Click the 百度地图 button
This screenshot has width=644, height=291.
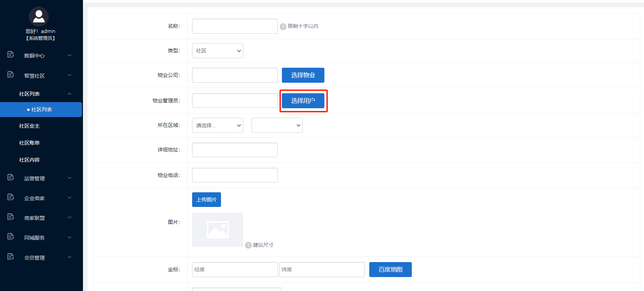[390, 270]
